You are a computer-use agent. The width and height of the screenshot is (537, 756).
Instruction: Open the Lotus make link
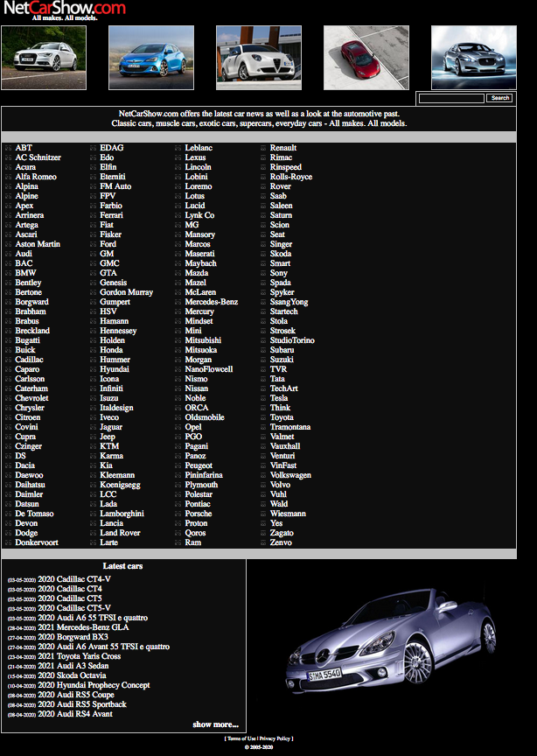point(195,196)
